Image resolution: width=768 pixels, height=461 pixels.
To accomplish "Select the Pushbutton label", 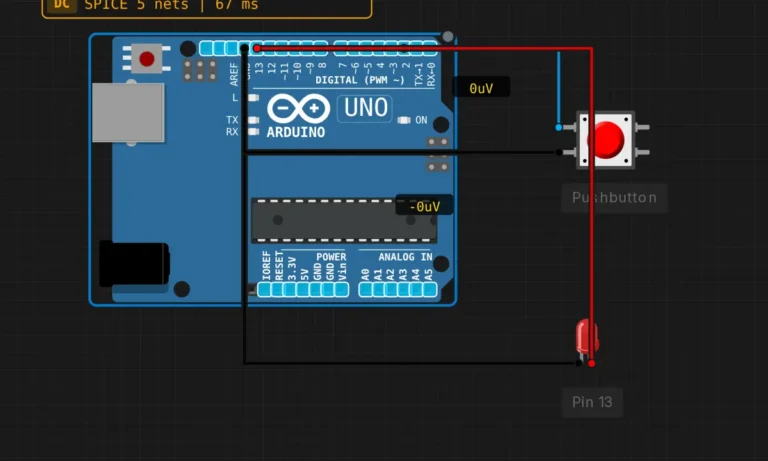I will tap(614, 198).
